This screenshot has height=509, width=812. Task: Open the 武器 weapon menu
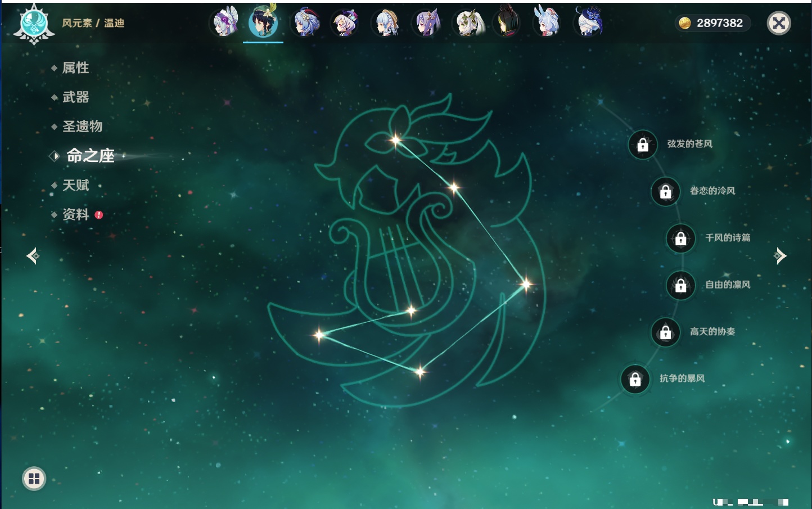pyautogui.click(x=75, y=97)
